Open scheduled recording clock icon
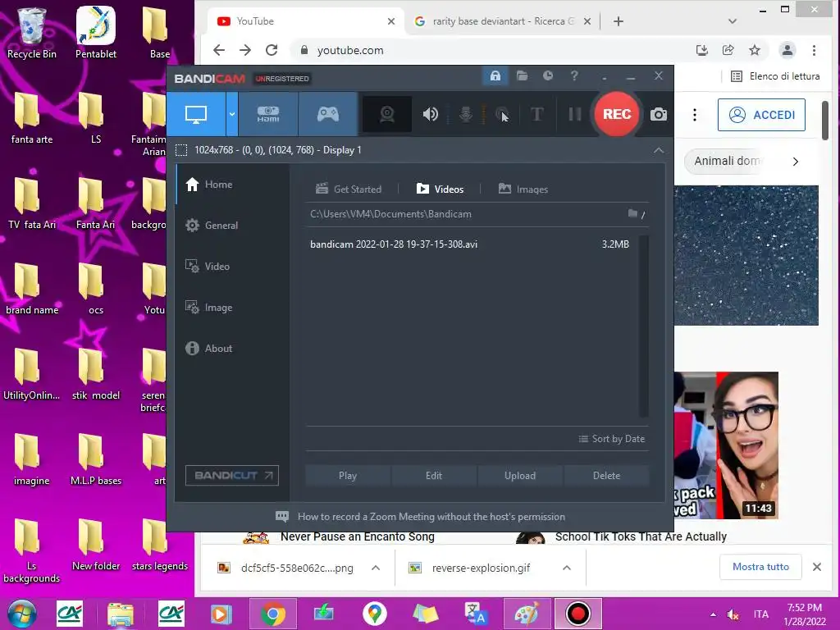 pos(547,76)
